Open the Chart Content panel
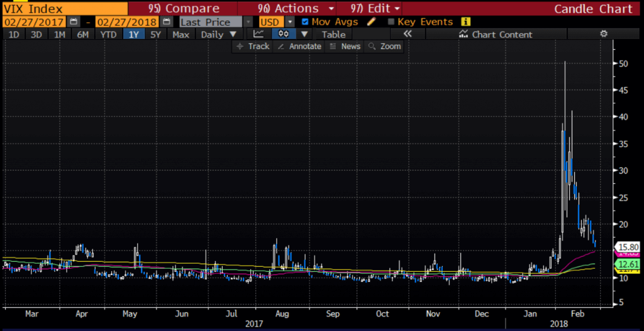644x331 pixels. [496, 34]
